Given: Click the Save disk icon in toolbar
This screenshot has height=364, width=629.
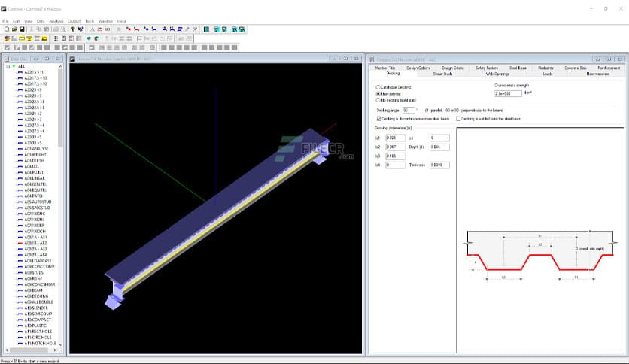Looking at the screenshot, I should [22, 29].
